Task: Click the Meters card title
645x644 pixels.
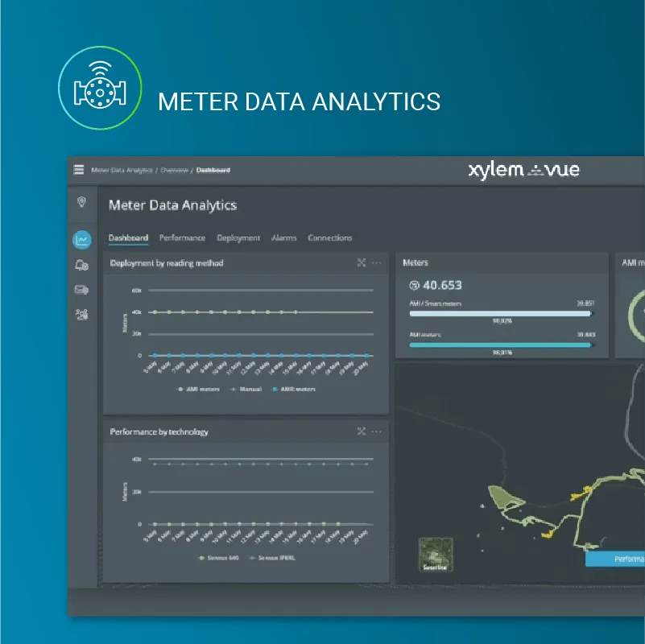Action: coord(416,262)
